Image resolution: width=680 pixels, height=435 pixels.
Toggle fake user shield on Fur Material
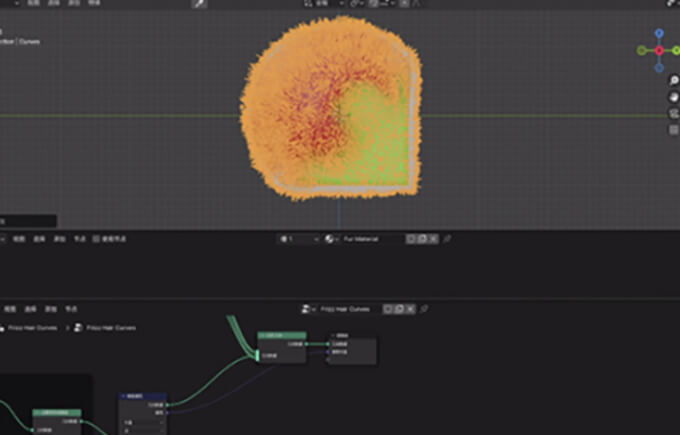pyautogui.click(x=412, y=239)
